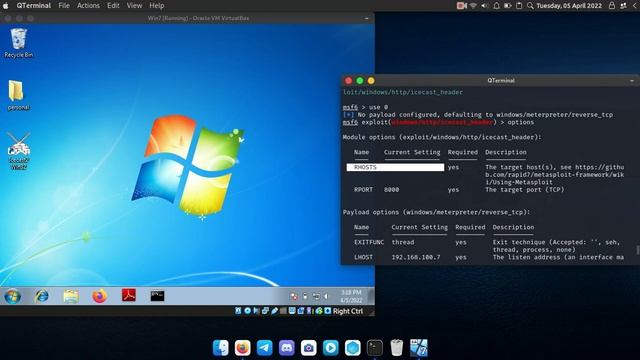
Task: Click the QTerminal window title
Action: [x=501, y=81]
